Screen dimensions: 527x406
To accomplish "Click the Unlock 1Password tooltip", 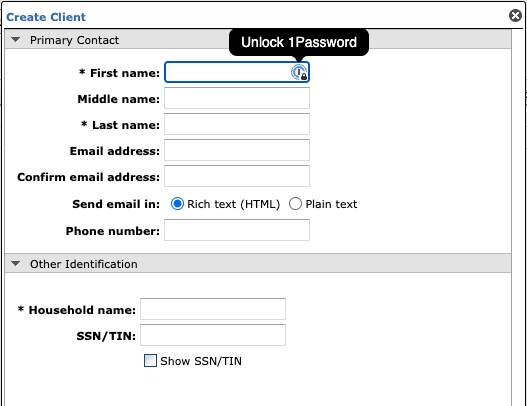I will click(x=299, y=42).
